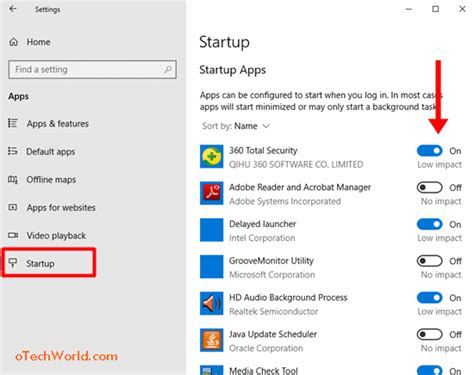The image size is (474, 375).
Task: Open Offline maps page
Action: coord(51,180)
